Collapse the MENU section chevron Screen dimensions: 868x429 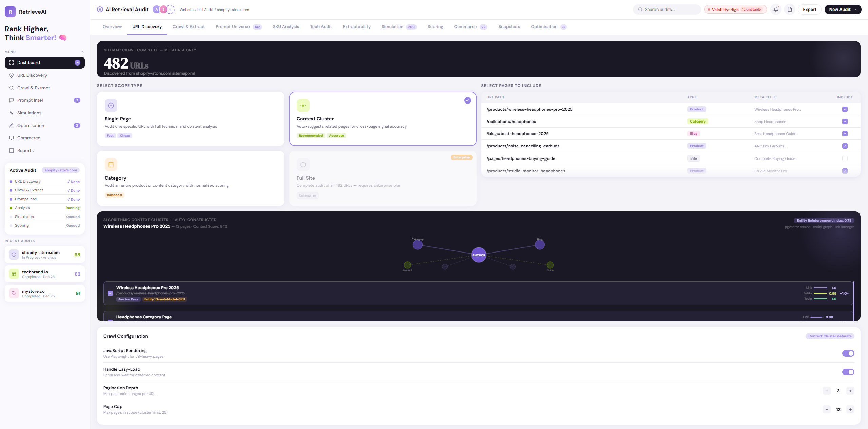[x=82, y=52]
